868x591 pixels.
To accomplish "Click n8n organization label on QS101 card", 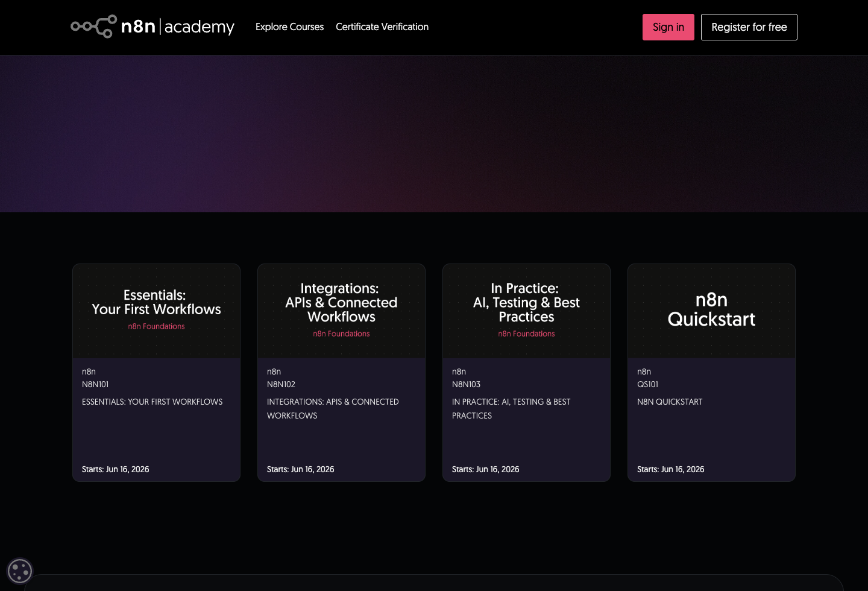I will [x=644, y=371].
